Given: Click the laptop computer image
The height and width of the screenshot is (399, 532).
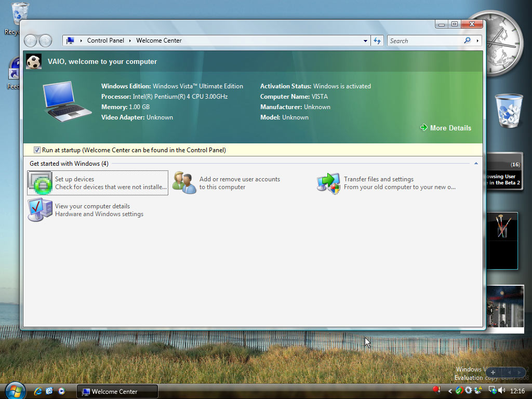Looking at the screenshot, I should [67, 101].
